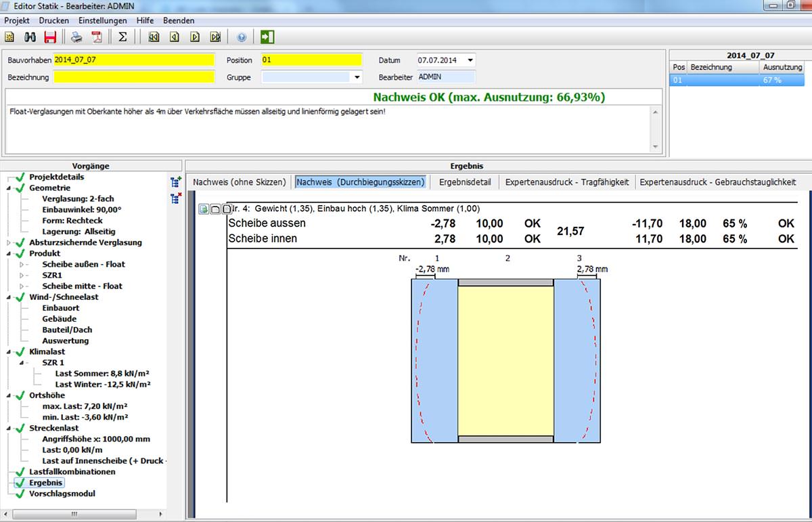Click the Beenden menu item

(179, 20)
